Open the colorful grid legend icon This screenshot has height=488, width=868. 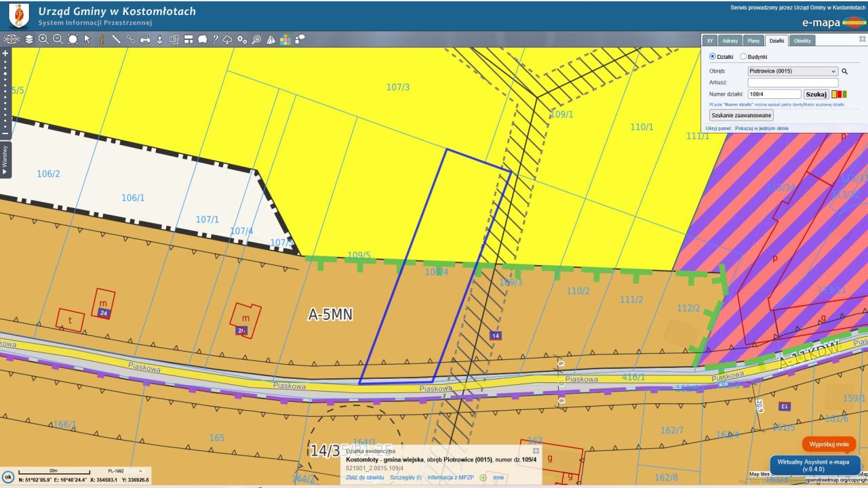point(285,39)
